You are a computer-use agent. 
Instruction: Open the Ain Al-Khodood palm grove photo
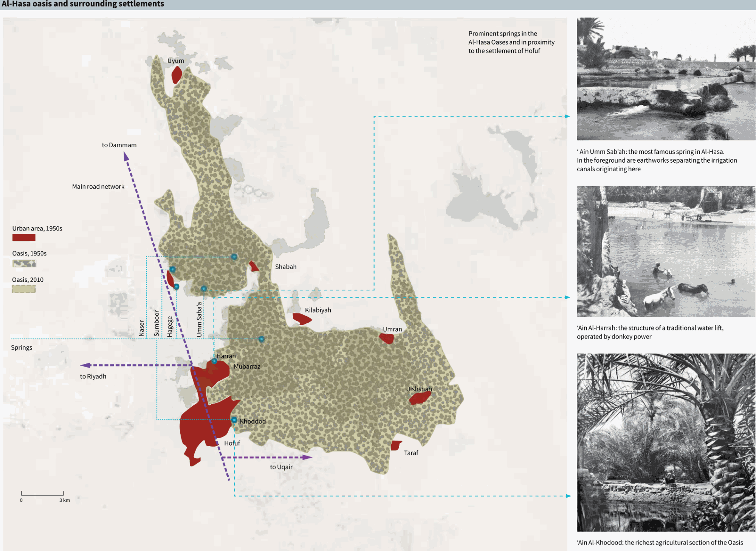point(666,442)
